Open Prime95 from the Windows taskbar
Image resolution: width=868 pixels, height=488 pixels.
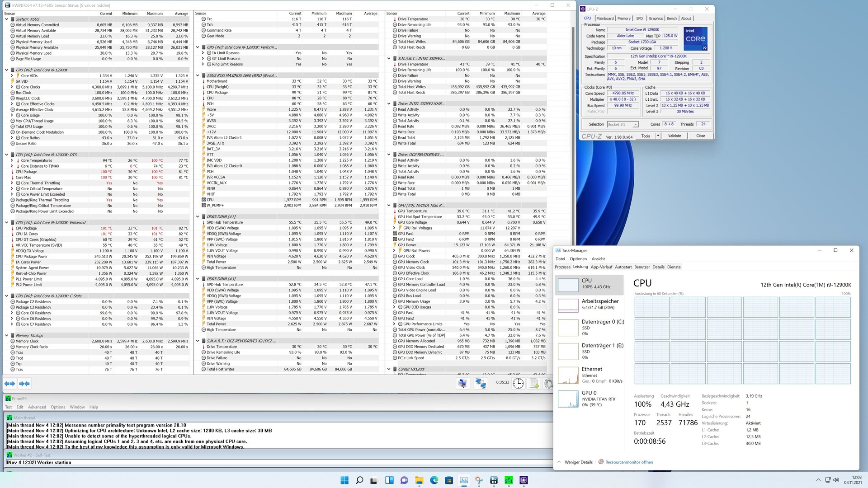509,480
